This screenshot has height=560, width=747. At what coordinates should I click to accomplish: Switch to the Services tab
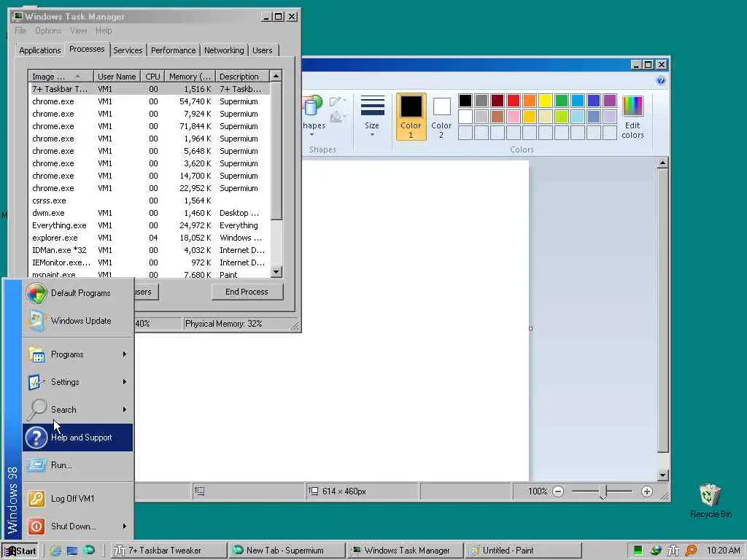click(128, 50)
